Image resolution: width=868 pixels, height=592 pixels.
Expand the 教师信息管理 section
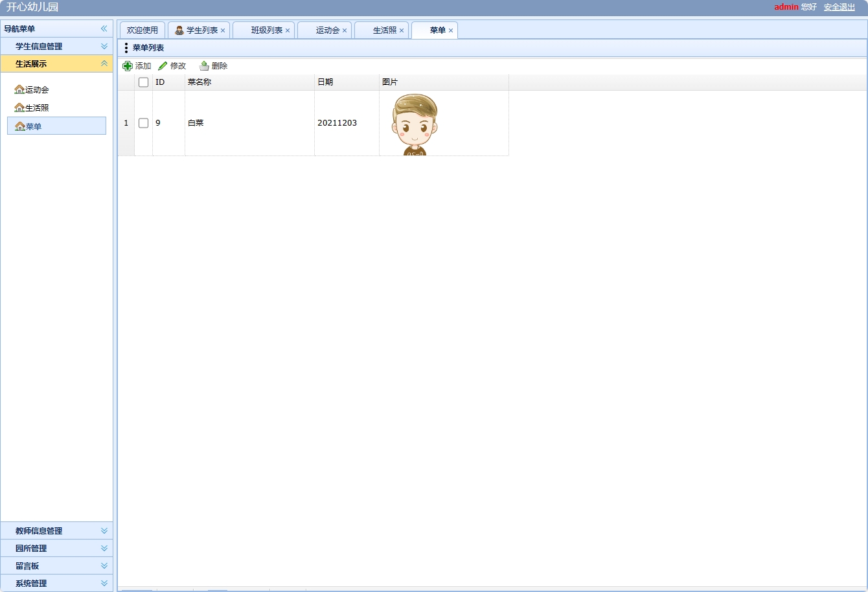[x=104, y=531]
